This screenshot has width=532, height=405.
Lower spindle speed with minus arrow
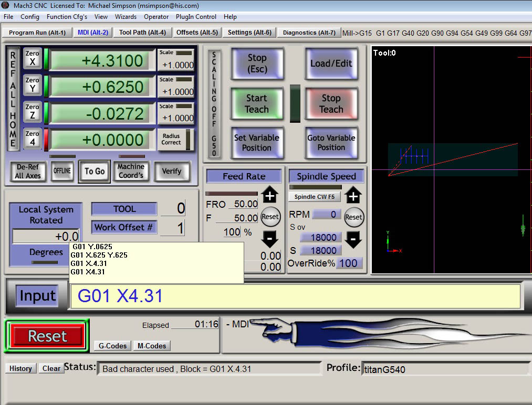pos(353,239)
